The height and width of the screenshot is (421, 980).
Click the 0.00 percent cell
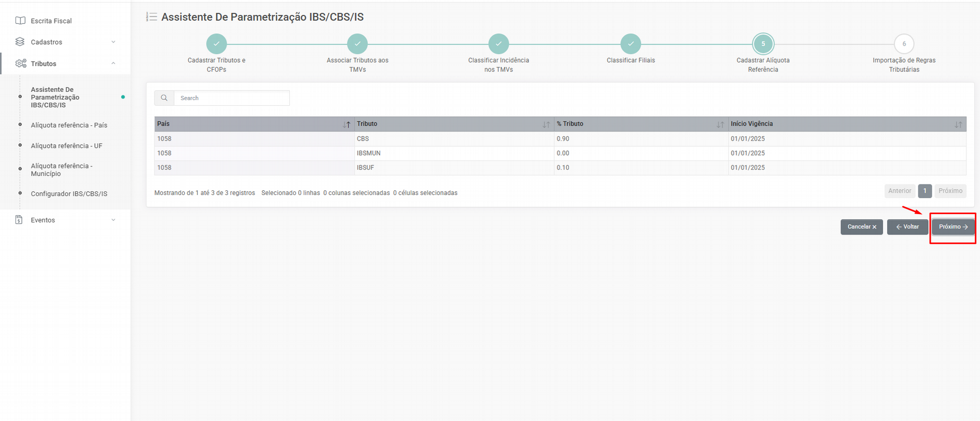tap(641, 153)
